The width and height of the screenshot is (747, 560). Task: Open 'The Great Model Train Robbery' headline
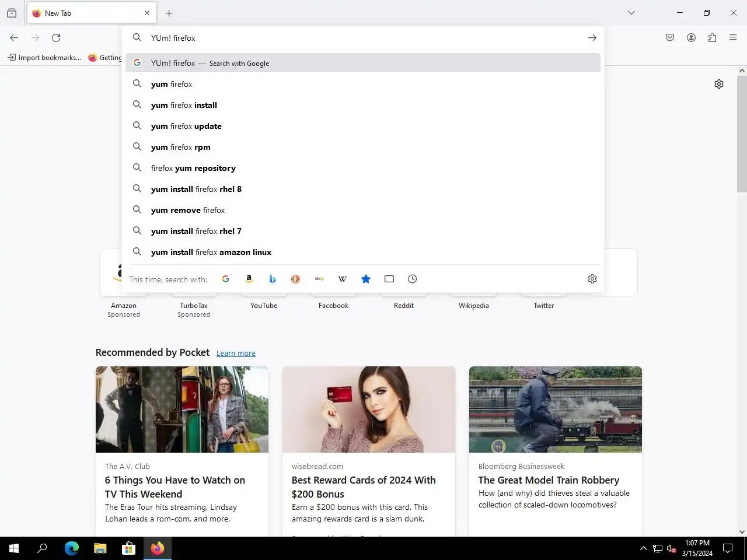pos(549,480)
